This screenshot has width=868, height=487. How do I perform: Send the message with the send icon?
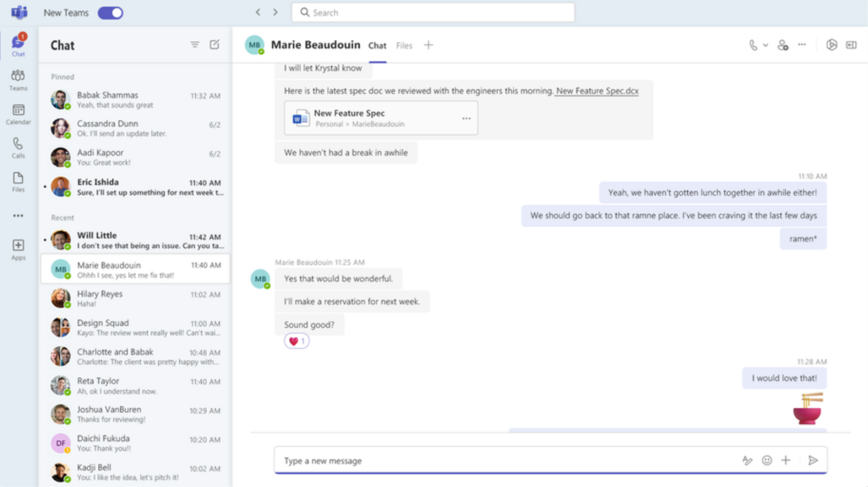pyautogui.click(x=814, y=460)
